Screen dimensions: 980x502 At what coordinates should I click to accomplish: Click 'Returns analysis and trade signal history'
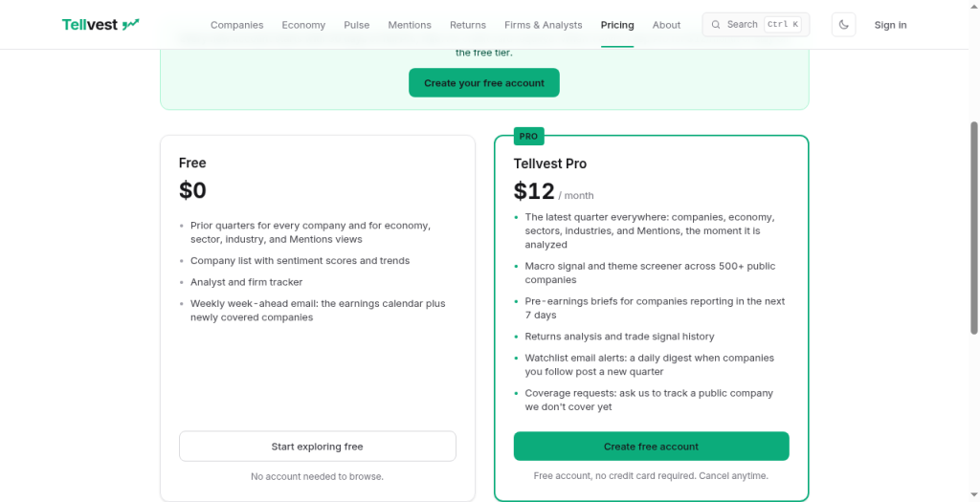[x=619, y=337]
